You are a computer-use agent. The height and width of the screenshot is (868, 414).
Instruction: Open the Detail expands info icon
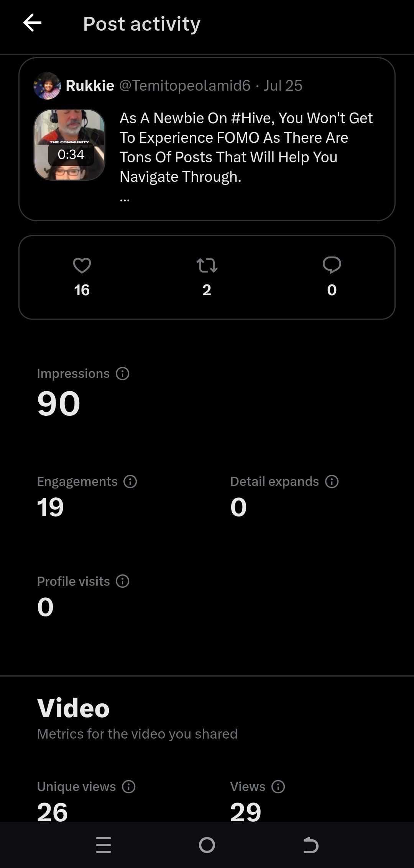click(332, 481)
